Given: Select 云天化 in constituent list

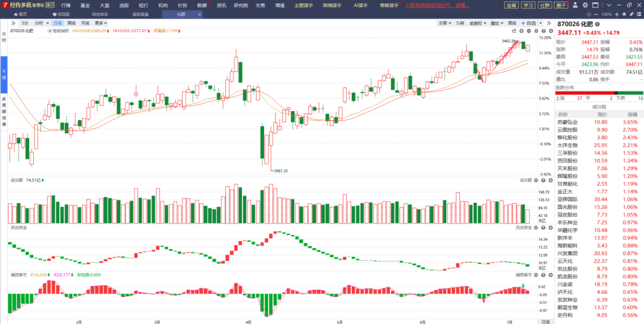Looking at the screenshot, I should pos(565,261).
